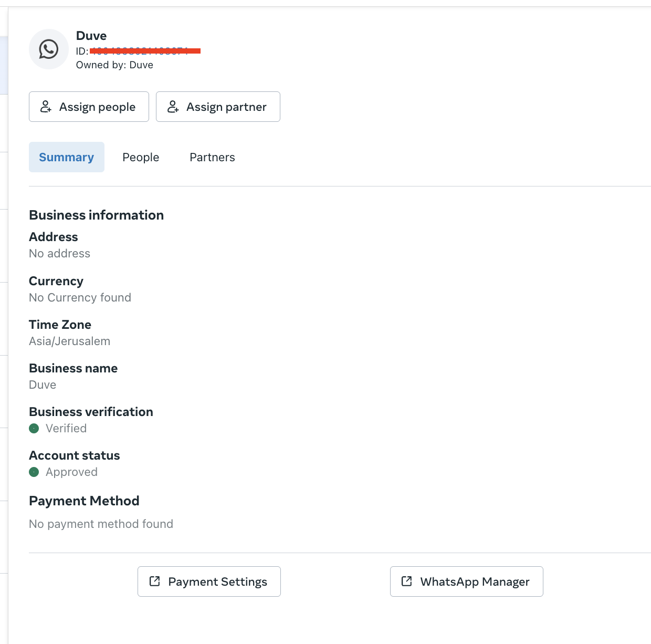Click the green Verified status dot
This screenshot has width=651, height=644.
[x=34, y=429]
